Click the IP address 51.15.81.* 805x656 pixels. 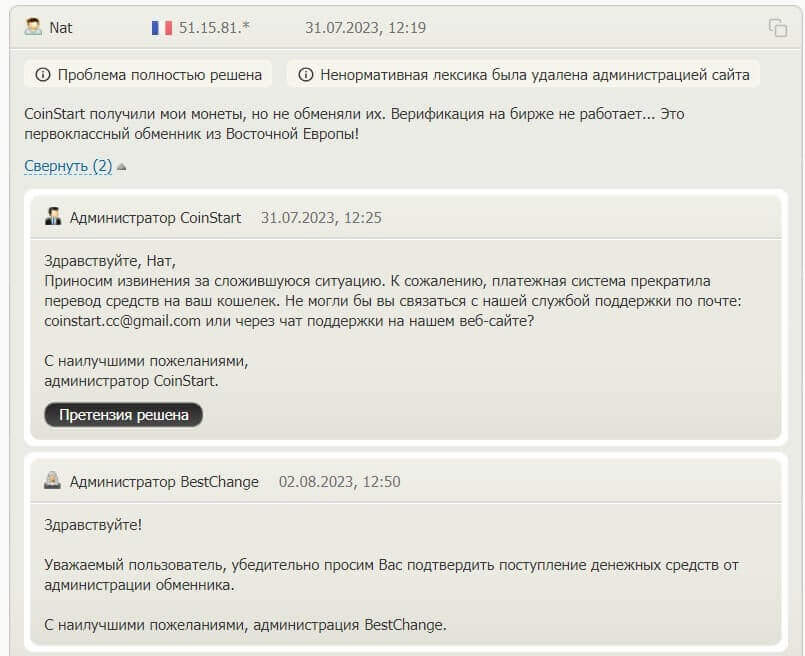pos(214,27)
